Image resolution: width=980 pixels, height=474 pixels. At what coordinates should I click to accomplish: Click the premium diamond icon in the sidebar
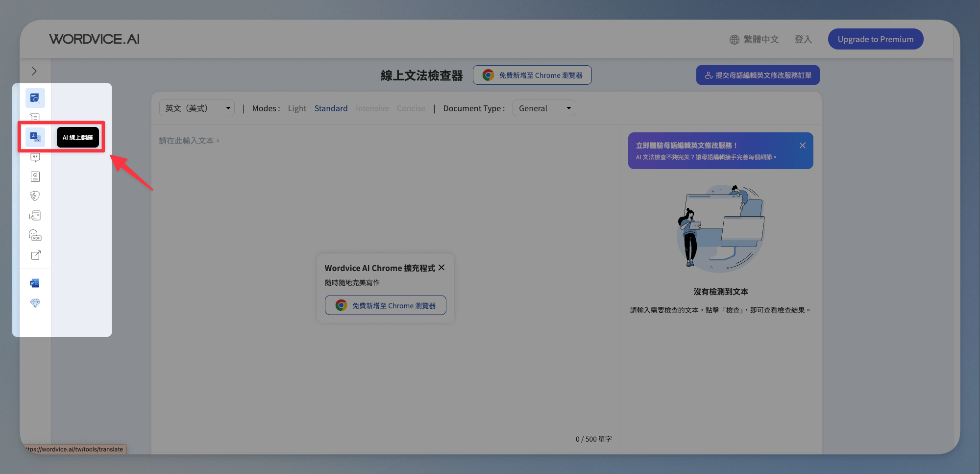[35, 303]
